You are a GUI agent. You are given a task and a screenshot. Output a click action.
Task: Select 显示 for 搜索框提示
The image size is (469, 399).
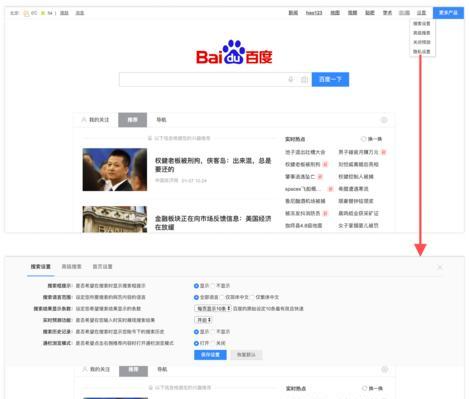196,286
